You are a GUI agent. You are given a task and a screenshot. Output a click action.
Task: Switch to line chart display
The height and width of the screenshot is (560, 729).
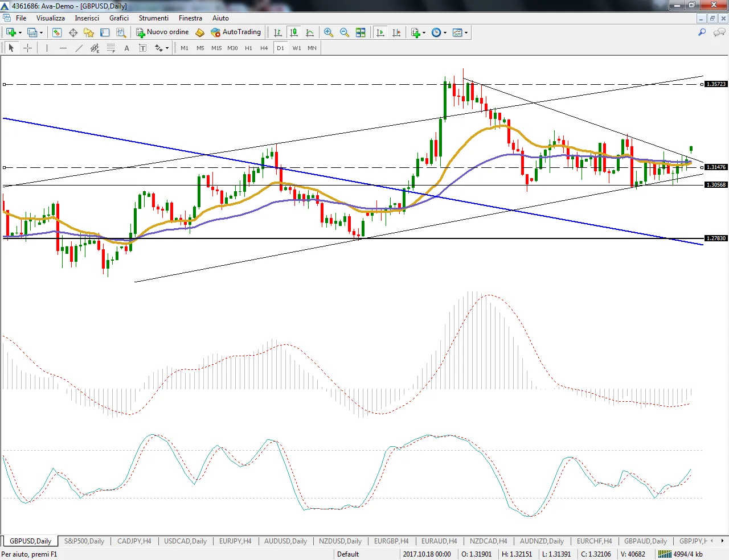pyautogui.click(x=310, y=32)
